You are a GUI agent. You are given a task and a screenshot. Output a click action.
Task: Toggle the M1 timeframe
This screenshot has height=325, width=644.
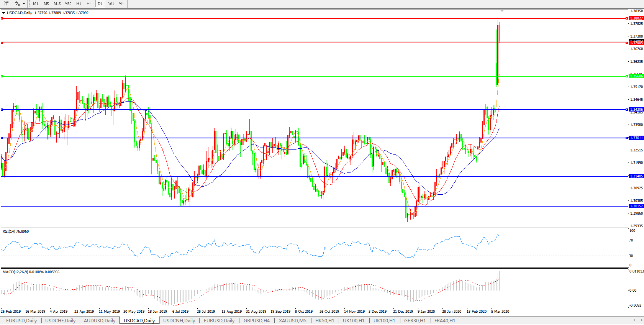point(36,3)
